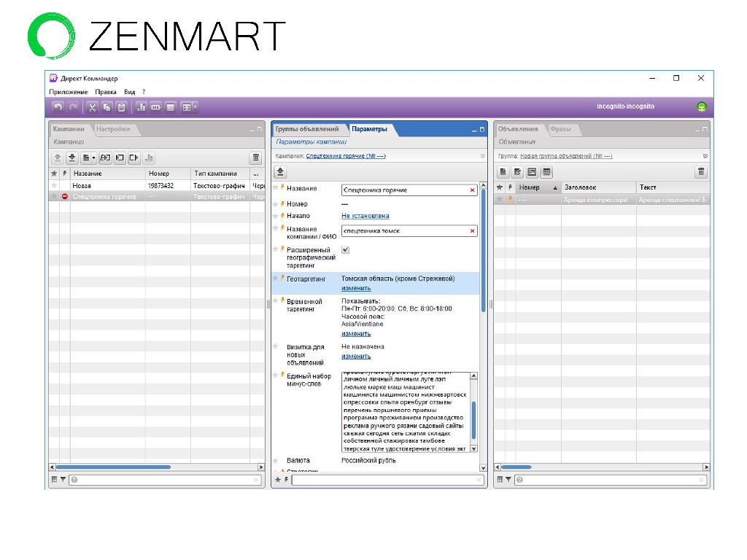
Task: Click the edit ad pencil icon
Action: click(517, 172)
